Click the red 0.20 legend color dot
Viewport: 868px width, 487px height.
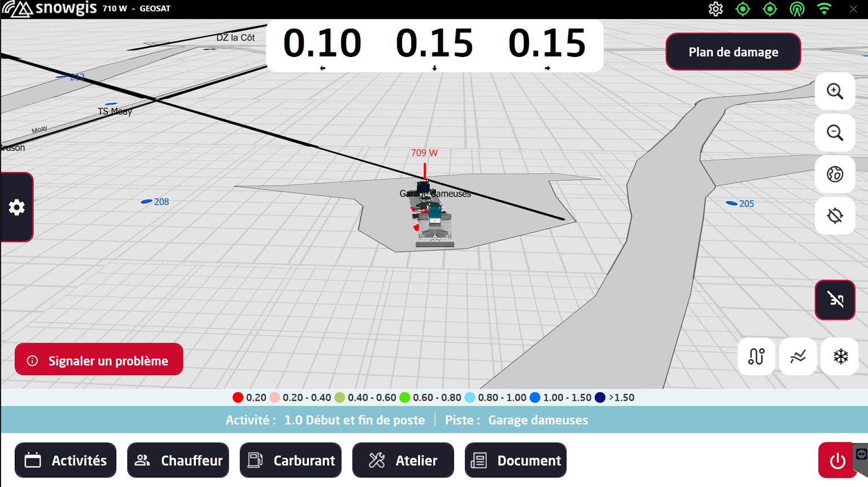click(x=238, y=398)
